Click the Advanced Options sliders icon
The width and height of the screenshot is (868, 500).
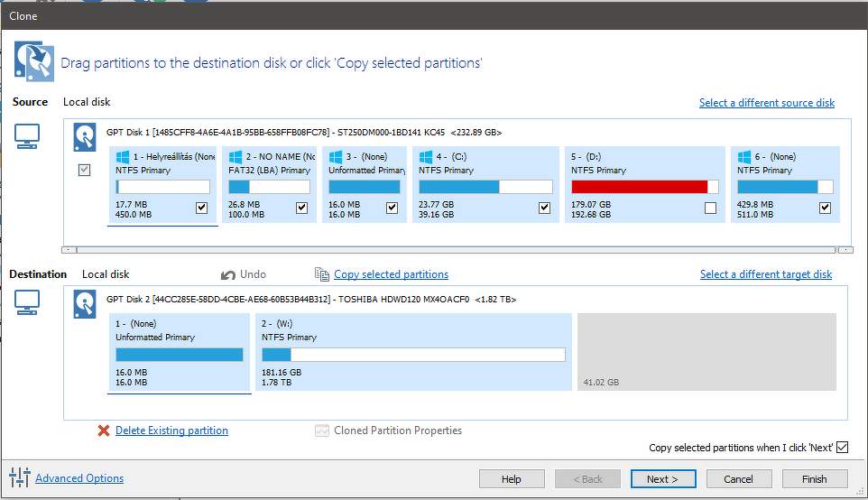pos(20,478)
